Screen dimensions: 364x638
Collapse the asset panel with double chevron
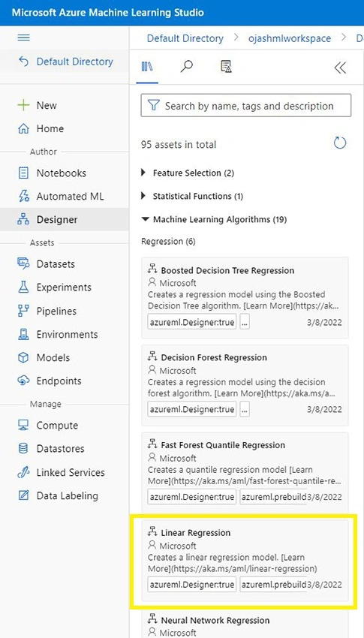point(340,68)
